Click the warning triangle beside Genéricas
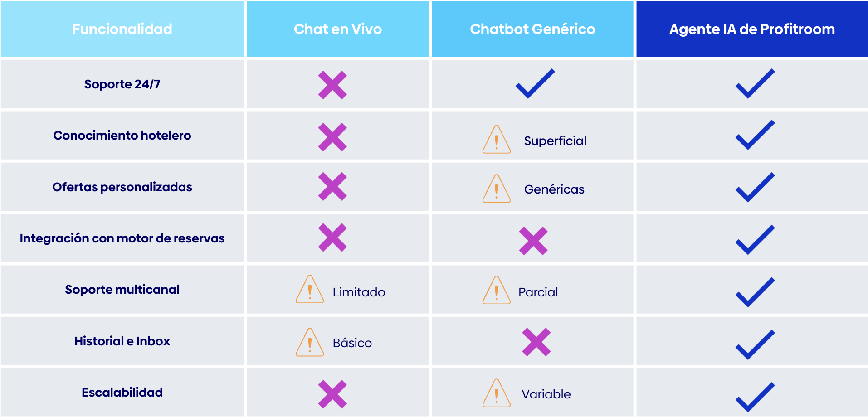The height and width of the screenshot is (417, 868). 497,189
